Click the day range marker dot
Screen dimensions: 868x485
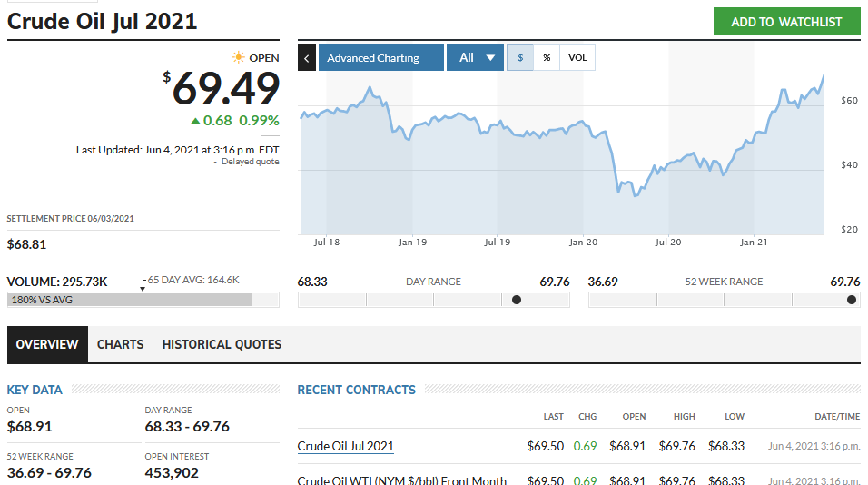[517, 300]
